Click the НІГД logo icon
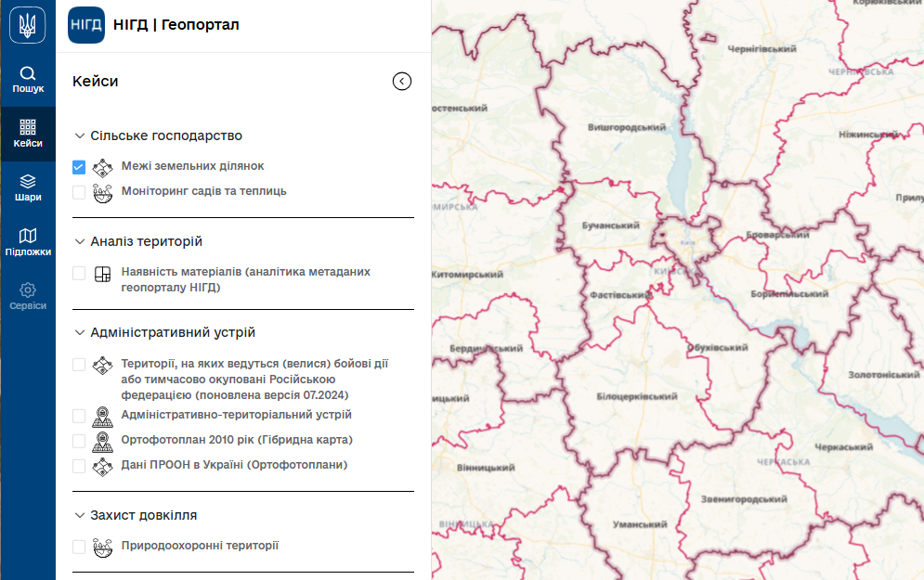This screenshot has width=924, height=580. [86, 25]
